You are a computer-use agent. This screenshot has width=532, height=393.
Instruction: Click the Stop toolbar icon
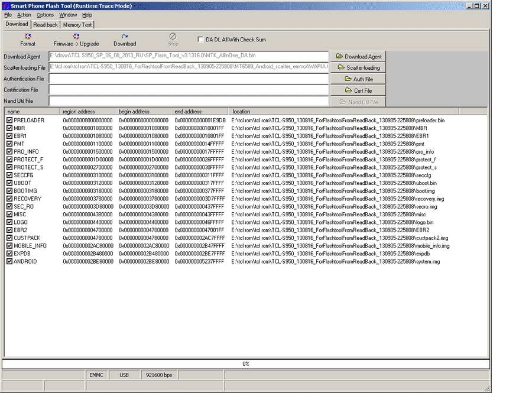[173, 36]
